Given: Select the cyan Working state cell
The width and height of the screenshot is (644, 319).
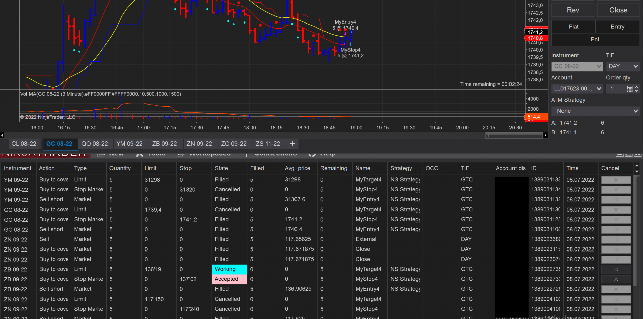Looking at the screenshot, I should tap(229, 269).
